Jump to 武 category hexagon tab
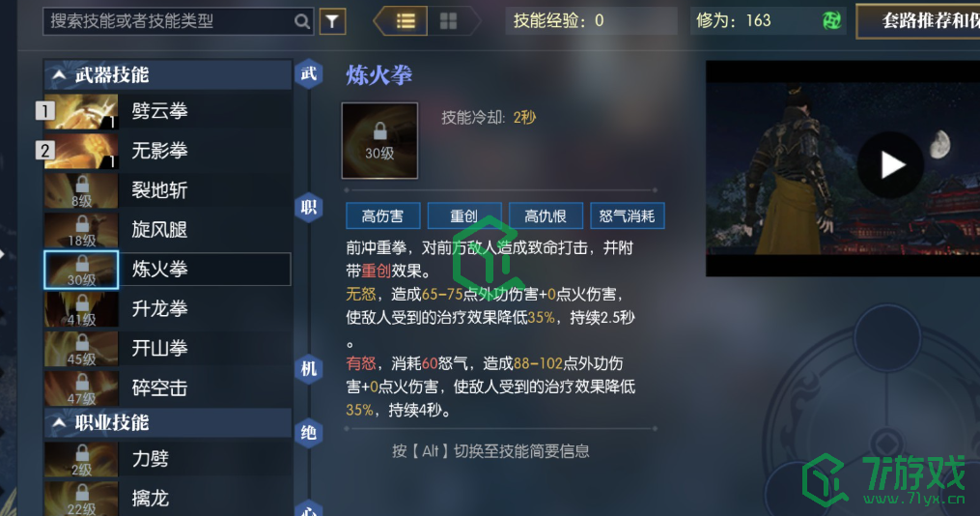The image size is (980, 516). click(309, 73)
